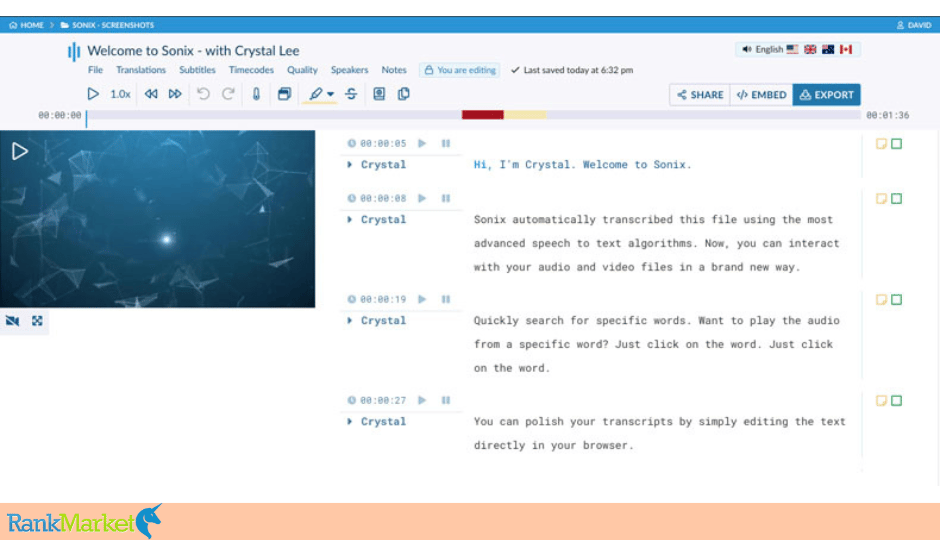The image size is (940, 540).
Task: Open the Speakers menu
Action: [350, 70]
